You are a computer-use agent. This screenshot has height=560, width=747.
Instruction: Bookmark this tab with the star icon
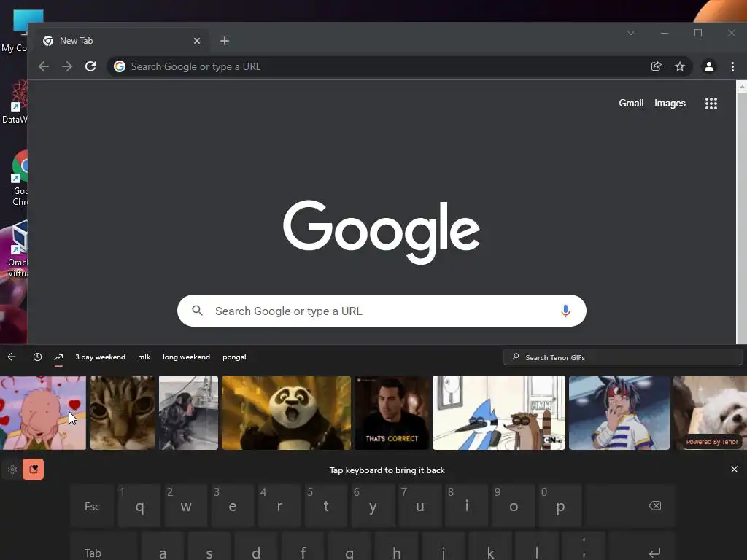tap(680, 66)
